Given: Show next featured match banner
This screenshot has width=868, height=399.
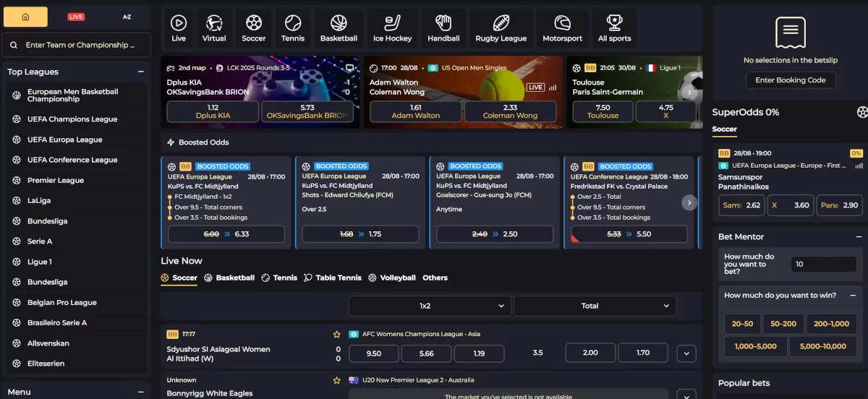Looking at the screenshot, I should [689, 93].
